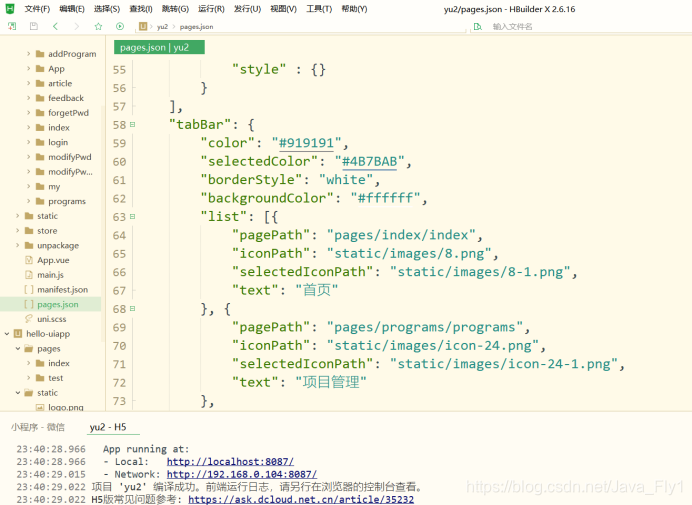Expand the modifyPwd folder chevron
The height and width of the screenshot is (505, 692).
(28, 157)
